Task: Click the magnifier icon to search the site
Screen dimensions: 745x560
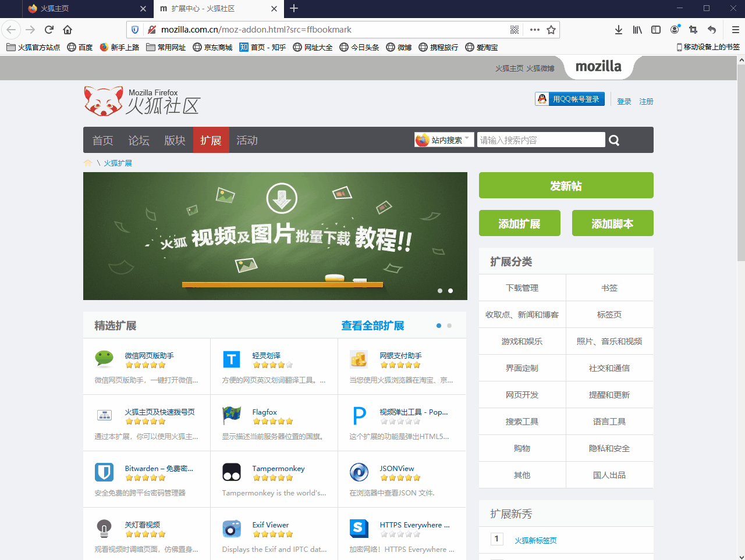Action: (x=614, y=140)
